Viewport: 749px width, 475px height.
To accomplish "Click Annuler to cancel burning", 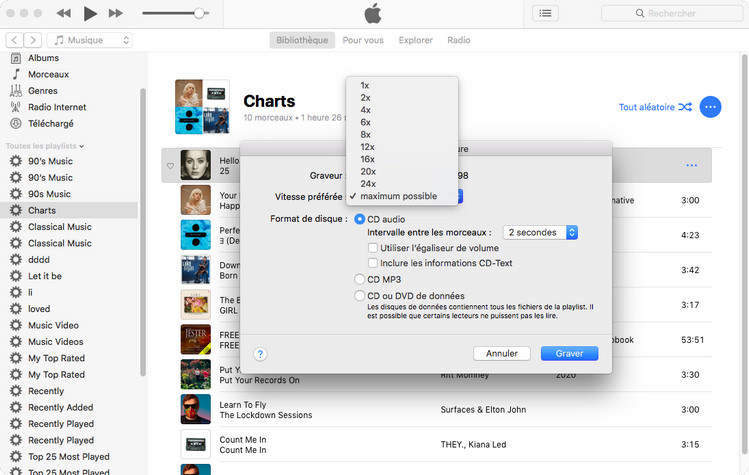I will pyautogui.click(x=501, y=353).
